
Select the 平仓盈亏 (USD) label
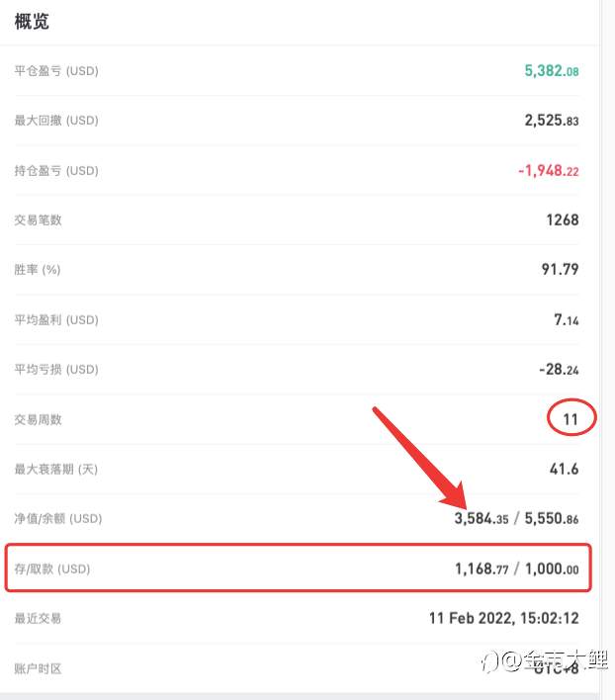tap(56, 71)
